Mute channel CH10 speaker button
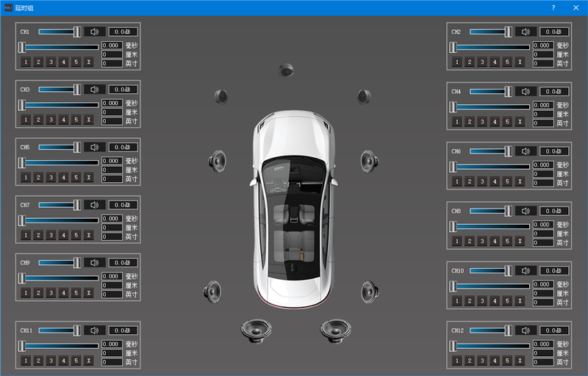The image size is (588, 376). (526, 271)
